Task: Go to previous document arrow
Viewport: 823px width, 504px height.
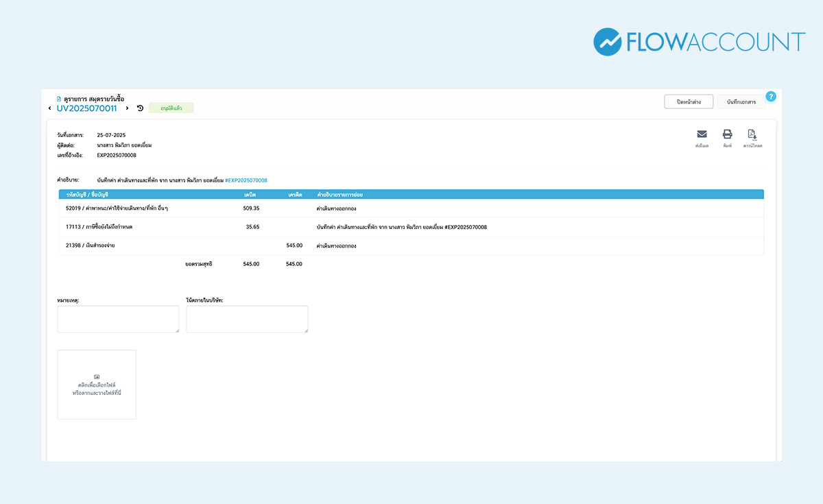Action: pos(49,108)
